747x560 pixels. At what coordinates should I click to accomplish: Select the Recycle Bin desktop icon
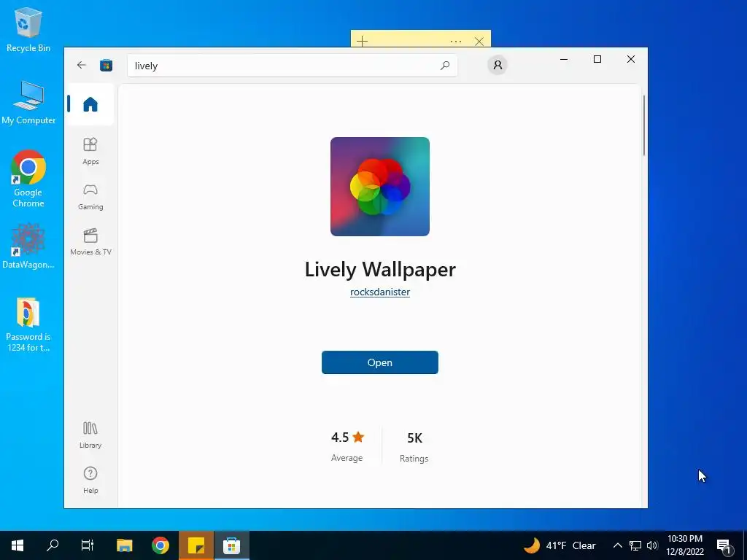pos(28,29)
